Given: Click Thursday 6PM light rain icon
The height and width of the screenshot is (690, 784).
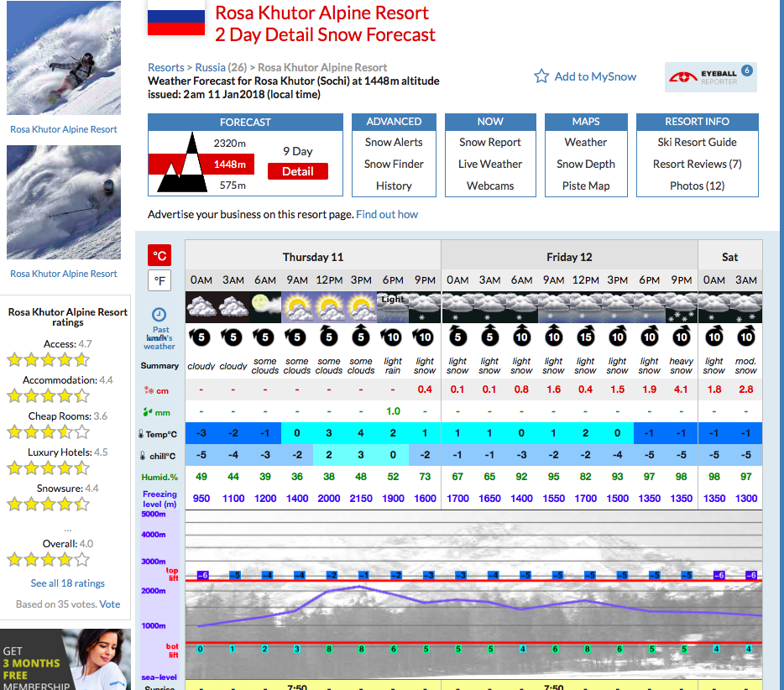Looking at the screenshot, I should coord(393,307).
